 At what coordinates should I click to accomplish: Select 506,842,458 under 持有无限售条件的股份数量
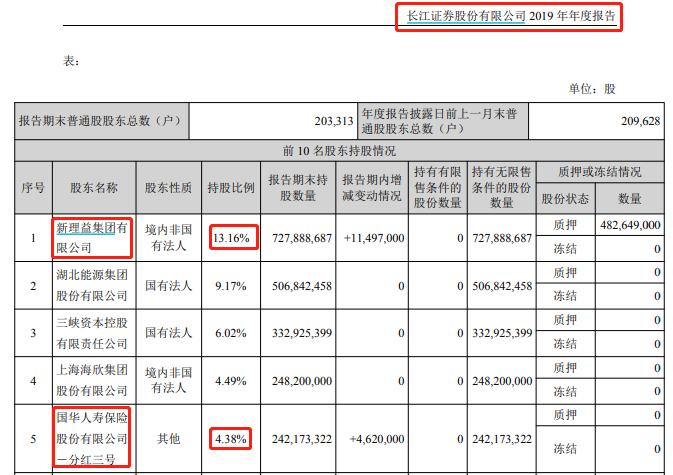pos(502,286)
